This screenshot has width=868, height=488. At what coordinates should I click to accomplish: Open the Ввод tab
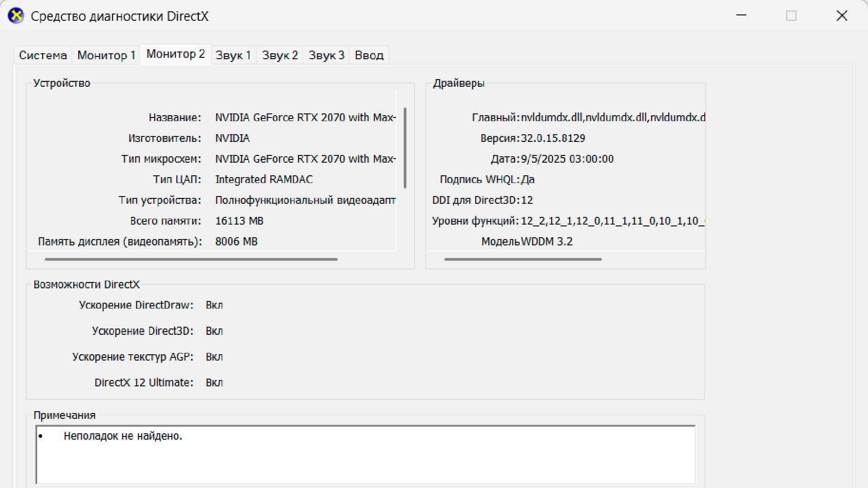click(368, 55)
